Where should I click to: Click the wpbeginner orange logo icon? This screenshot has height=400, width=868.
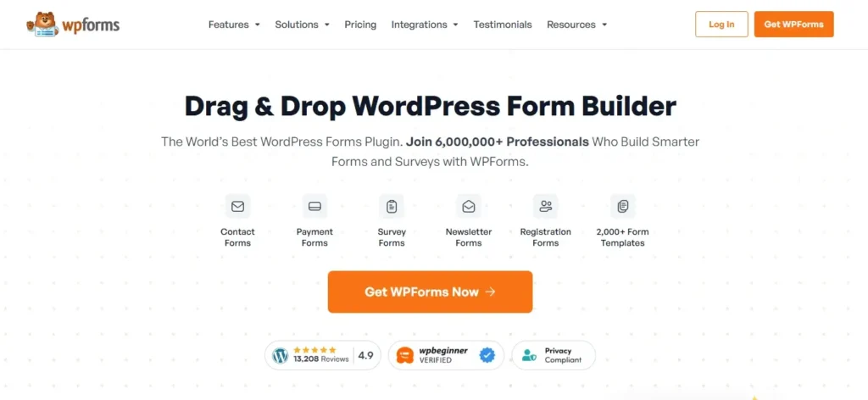pyautogui.click(x=405, y=355)
